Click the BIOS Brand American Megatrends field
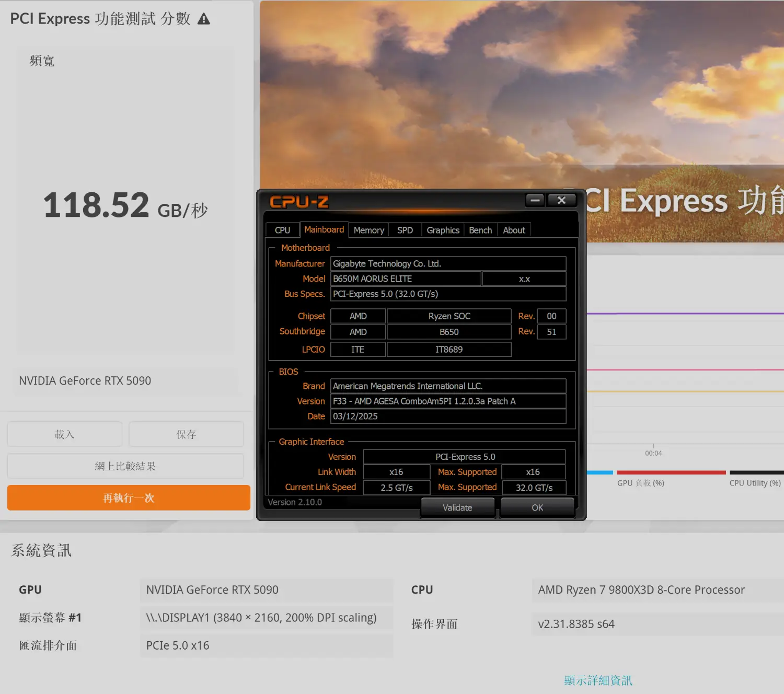The image size is (784, 694). (x=448, y=386)
